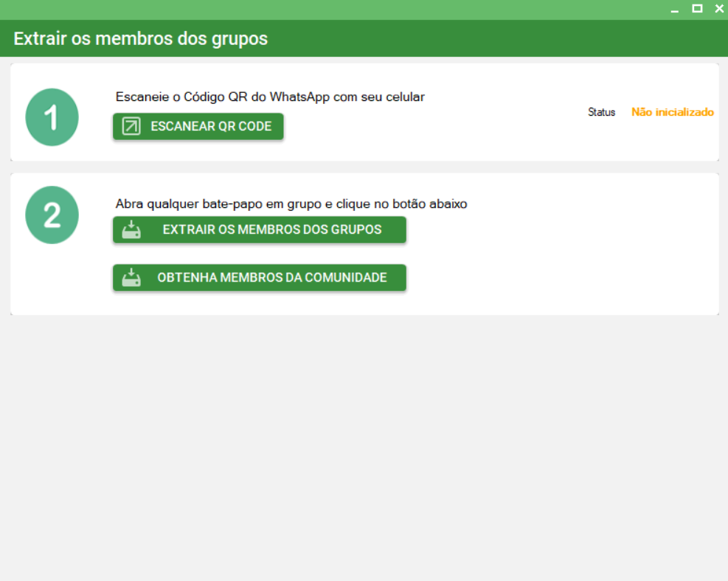Maximize the application window

click(697, 9)
